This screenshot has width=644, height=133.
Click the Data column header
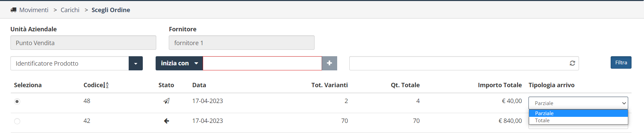coord(199,85)
